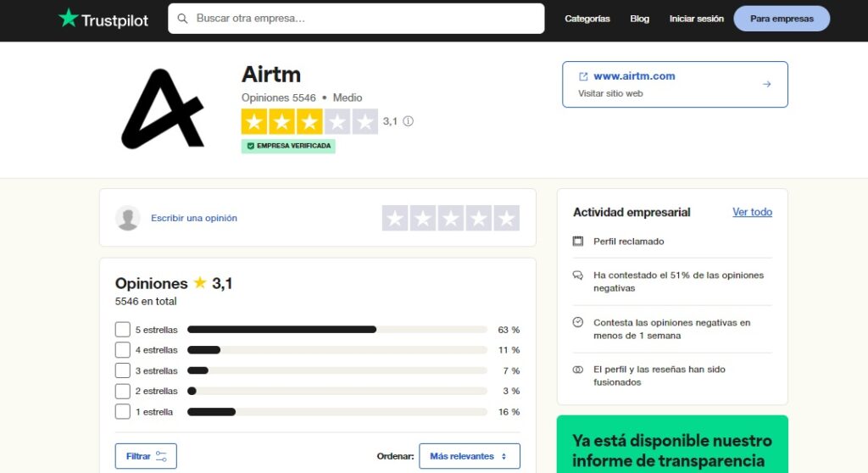Open the rating info icon beside 3,1
This screenshot has height=473, width=868.
pyautogui.click(x=408, y=121)
